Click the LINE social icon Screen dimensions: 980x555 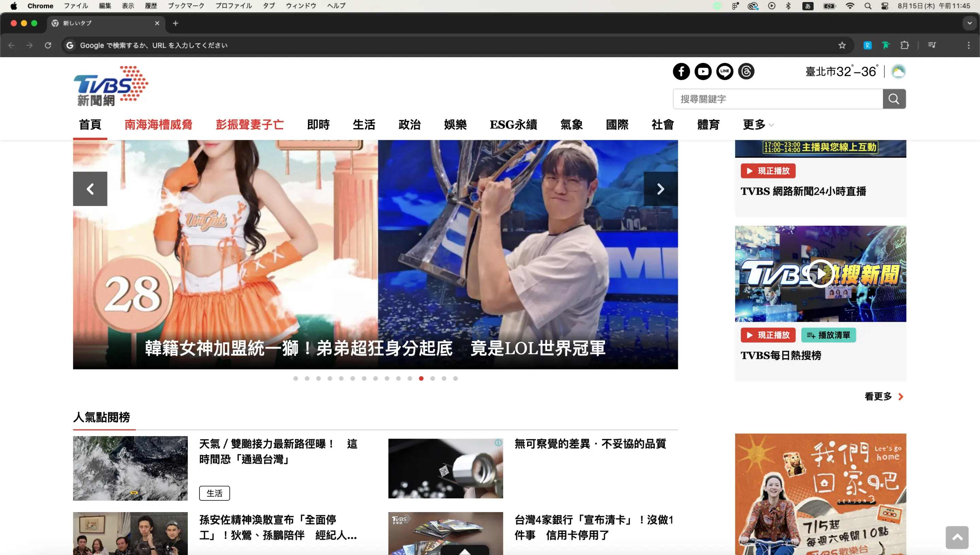tap(724, 71)
